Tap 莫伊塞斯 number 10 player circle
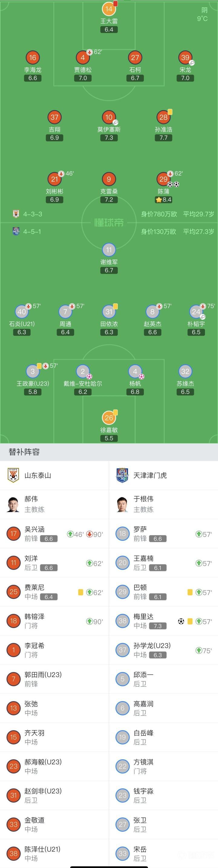218x868 pixels. (x=109, y=117)
